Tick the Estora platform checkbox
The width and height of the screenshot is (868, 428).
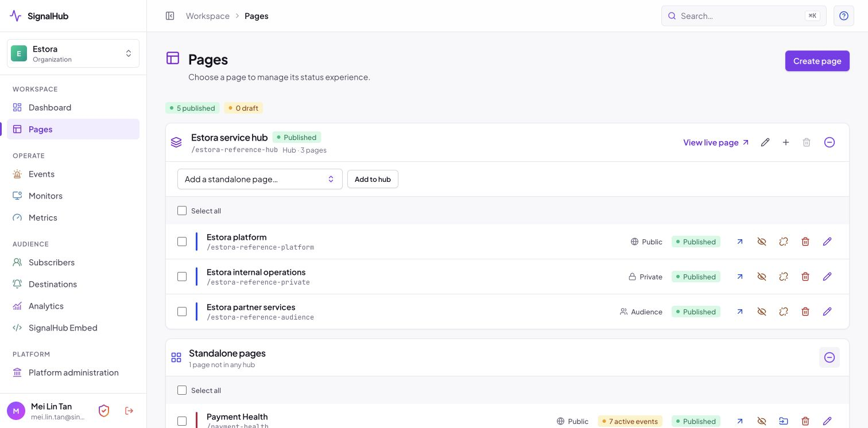point(182,242)
